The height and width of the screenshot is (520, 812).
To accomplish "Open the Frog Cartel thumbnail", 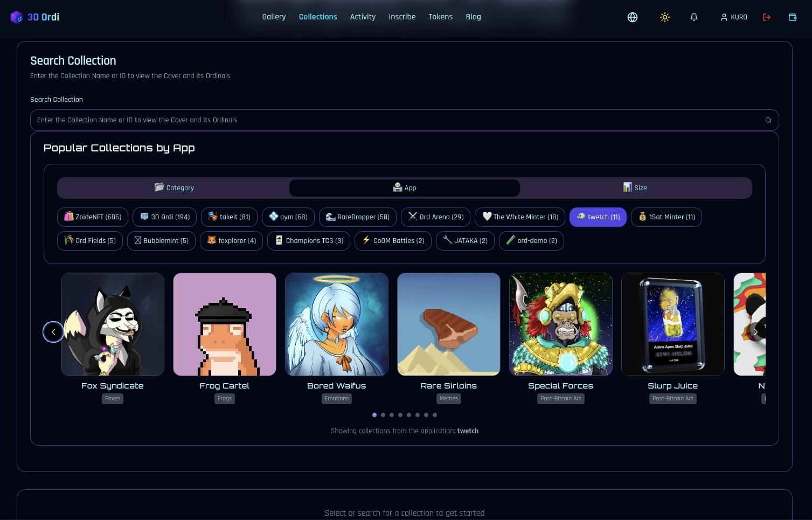I will pyautogui.click(x=225, y=324).
